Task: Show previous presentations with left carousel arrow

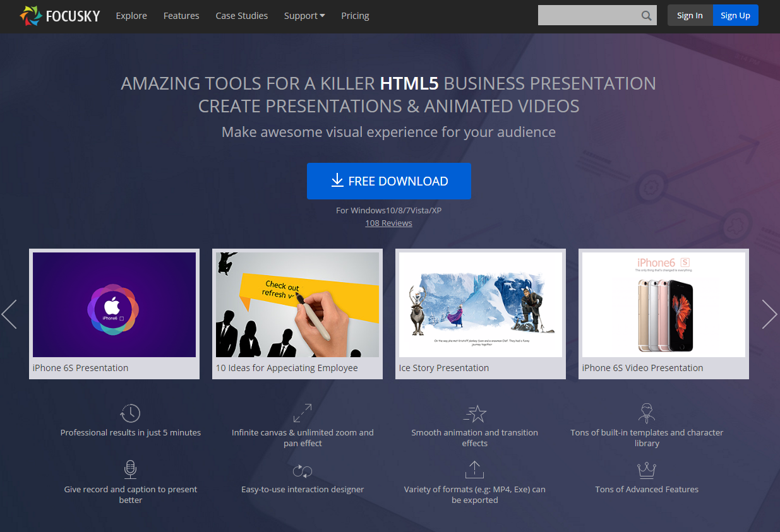Action: point(9,314)
